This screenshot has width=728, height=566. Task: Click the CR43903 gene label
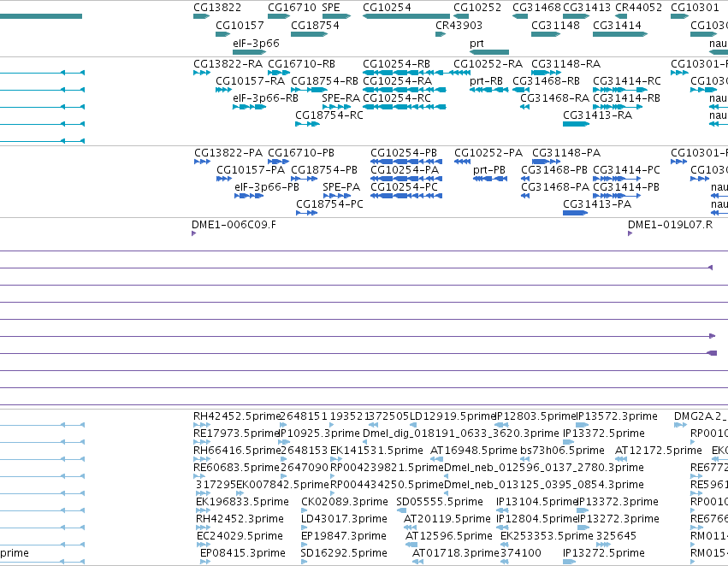point(459,25)
